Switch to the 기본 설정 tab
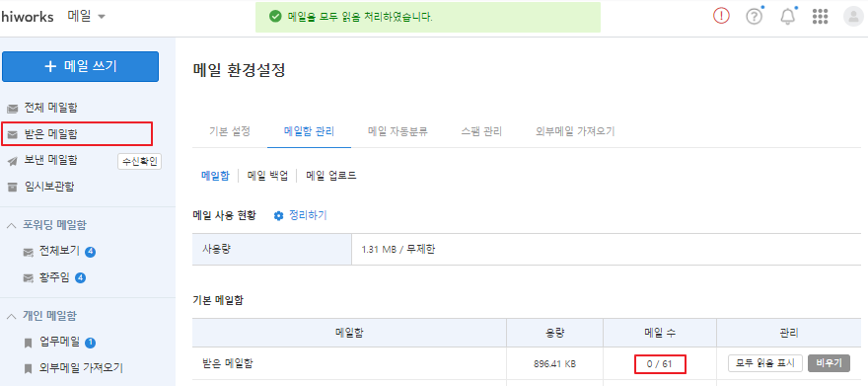The image size is (868, 386). pyautogui.click(x=230, y=132)
